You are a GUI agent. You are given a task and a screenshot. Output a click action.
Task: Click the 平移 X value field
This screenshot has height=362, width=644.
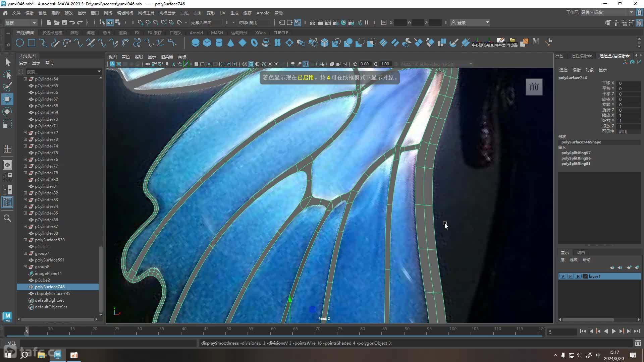tap(629, 83)
